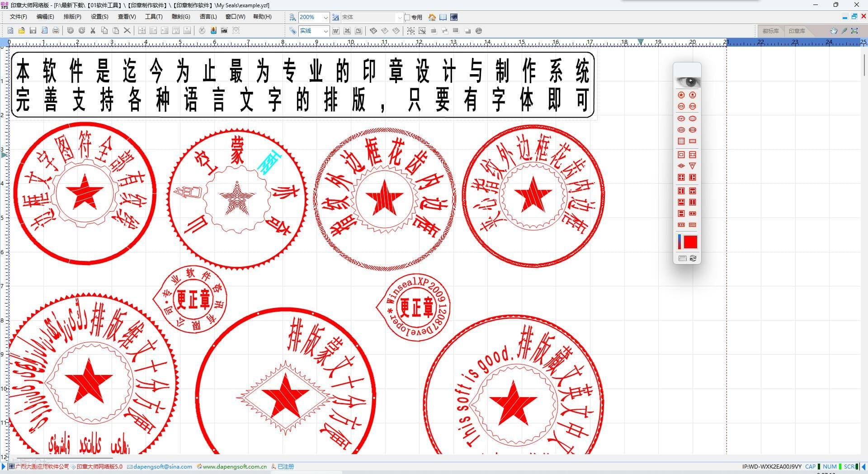Viewport: 868px width, 474px height.
Task: Toggle the hand pan tool
Action: point(833,31)
